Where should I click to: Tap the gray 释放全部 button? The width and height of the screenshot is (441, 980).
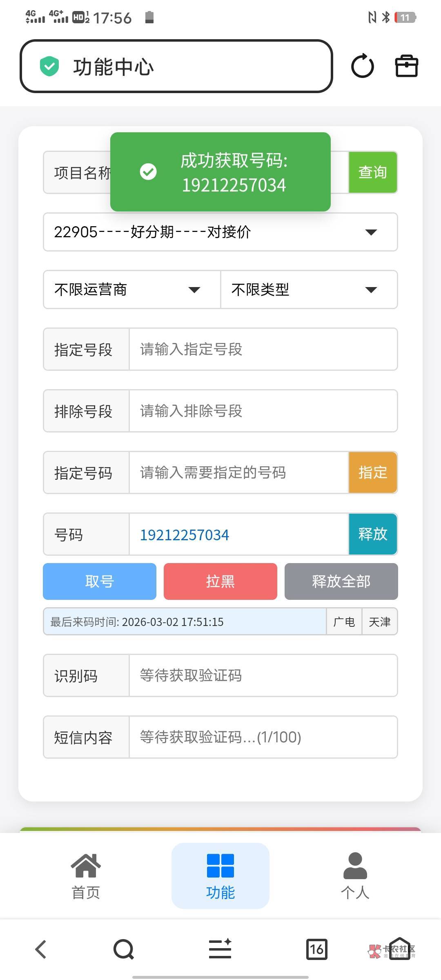pos(341,581)
